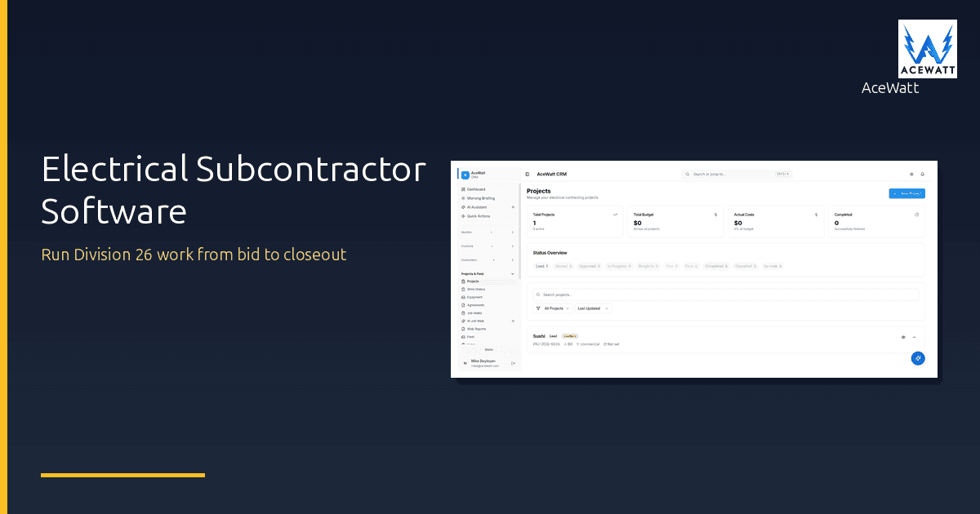The image size is (980, 514).
Task: Expand the Customers sidebar section
Action: tap(487, 259)
